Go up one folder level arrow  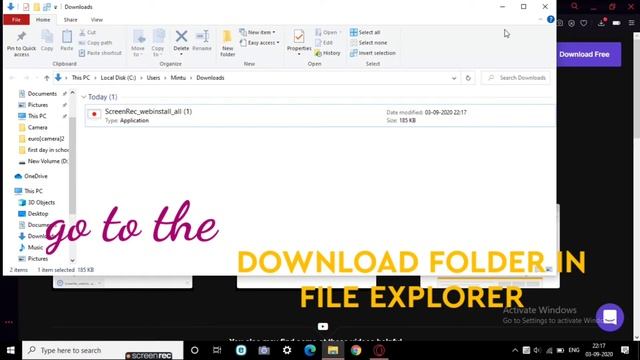(47, 78)
